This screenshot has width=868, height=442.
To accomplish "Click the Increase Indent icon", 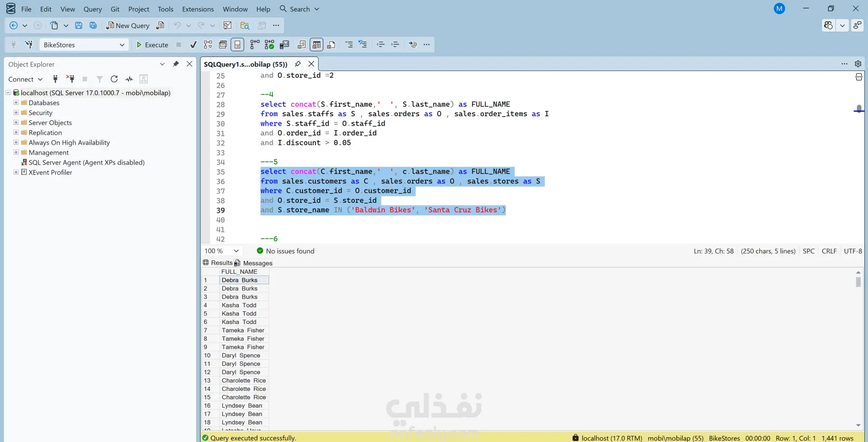I will pos(395,44).
